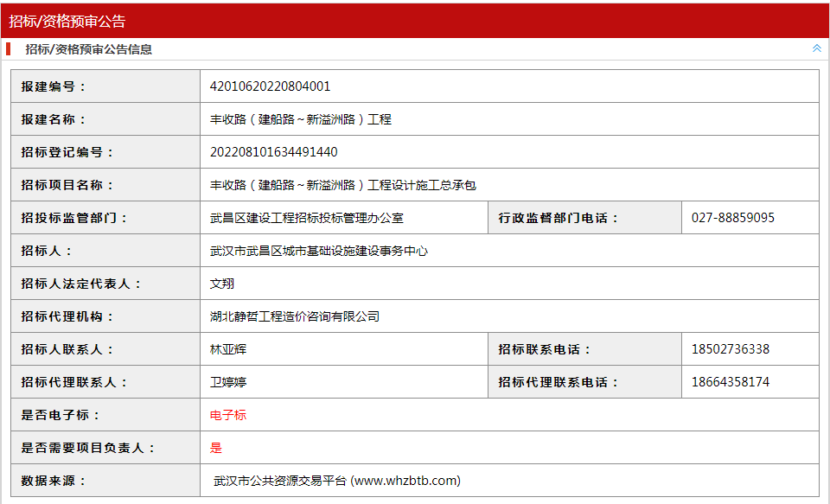The height and width of the screenshot is (504, 830).
Task: Click the 招标人联系人 label cell
Action: 105,349
